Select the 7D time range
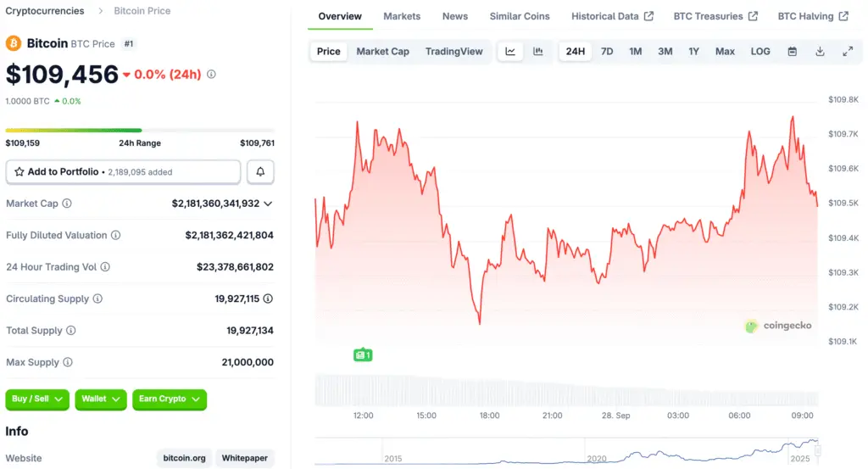The image size is (868, 469). click(607, 52)
